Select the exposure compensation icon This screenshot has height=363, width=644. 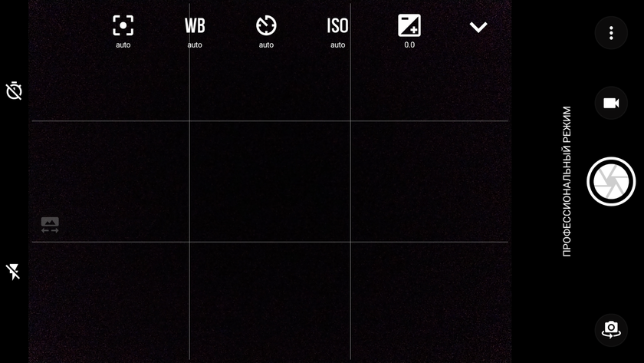click(x=409, y=25)
